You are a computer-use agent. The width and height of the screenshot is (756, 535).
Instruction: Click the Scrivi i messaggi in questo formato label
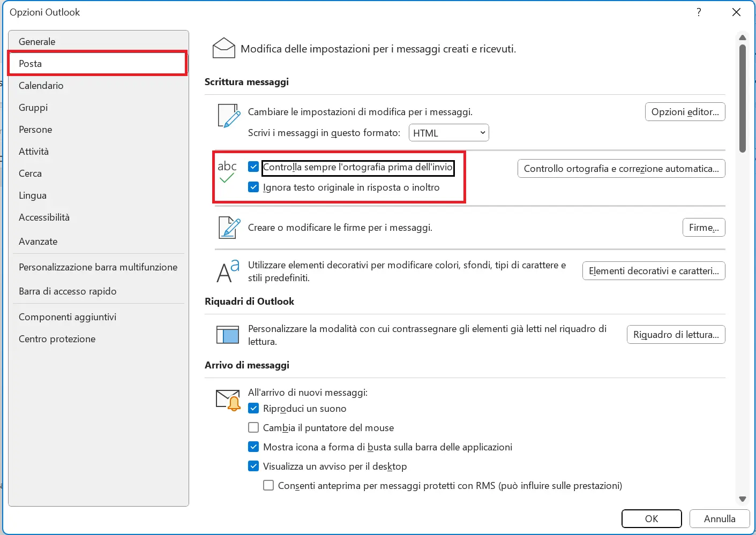(324, 132)
